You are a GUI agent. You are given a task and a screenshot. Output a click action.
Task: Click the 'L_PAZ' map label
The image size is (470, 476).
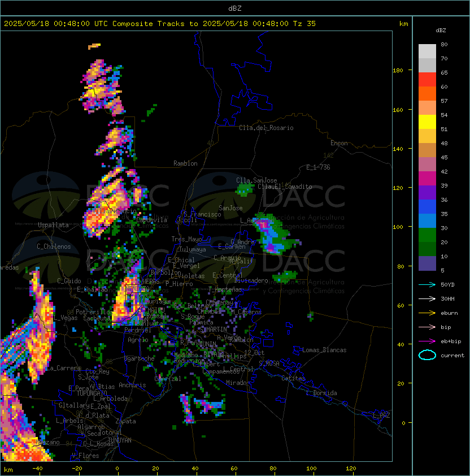pyautogui.click(x=381, y=416)
